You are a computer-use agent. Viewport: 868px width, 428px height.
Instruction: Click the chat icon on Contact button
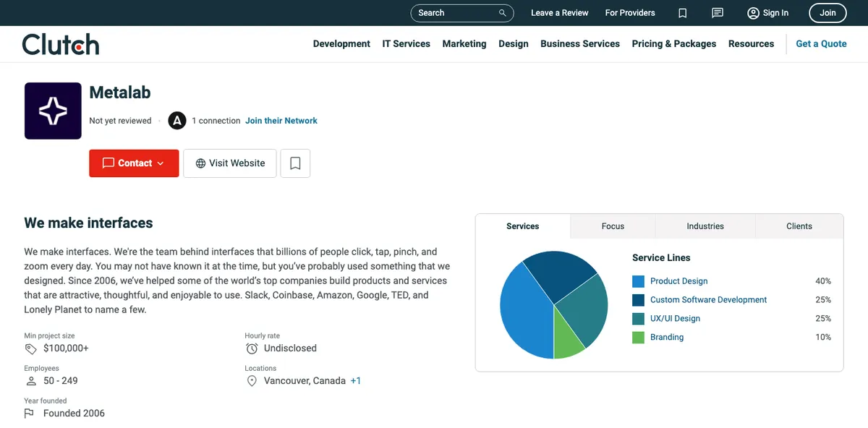109,163
